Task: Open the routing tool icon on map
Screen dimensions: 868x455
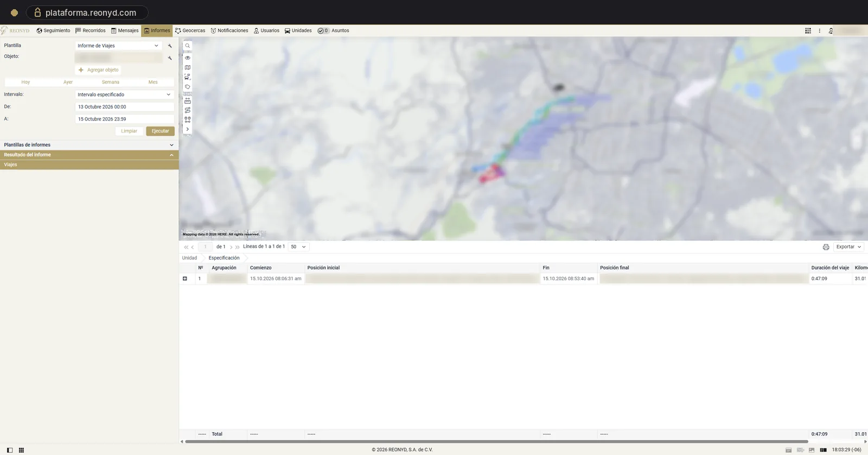Action: tap(188, 110)
